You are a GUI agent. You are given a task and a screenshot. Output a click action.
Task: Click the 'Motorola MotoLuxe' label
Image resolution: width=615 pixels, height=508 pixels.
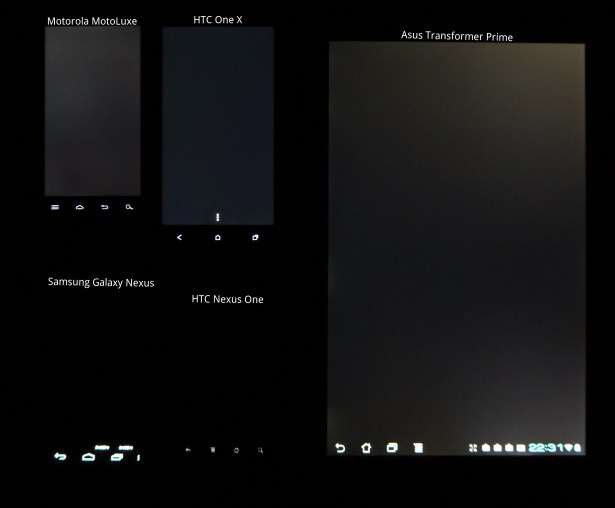pos(92,21)
